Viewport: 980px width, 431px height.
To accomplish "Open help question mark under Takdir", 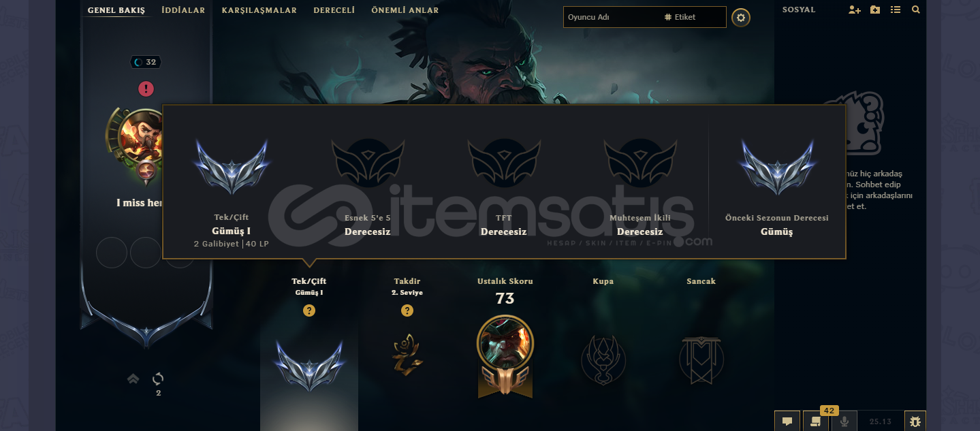I will pyautogui.click(x=407, y=310).
